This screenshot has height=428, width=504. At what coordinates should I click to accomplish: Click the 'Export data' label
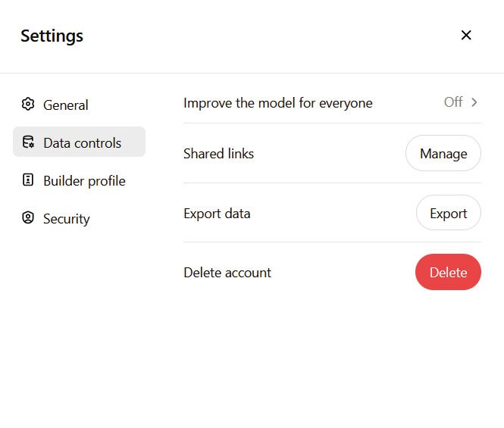[217, 214]
